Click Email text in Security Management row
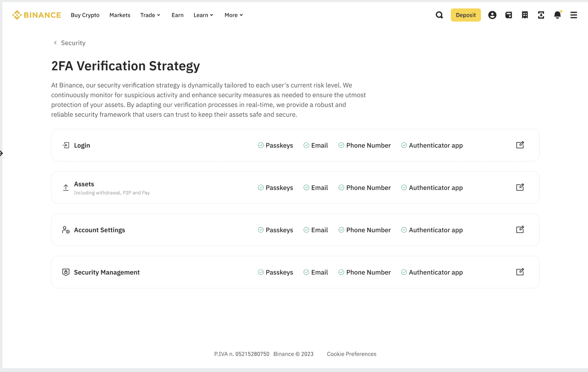Screen dimensions: 588x372 [320, 272]
